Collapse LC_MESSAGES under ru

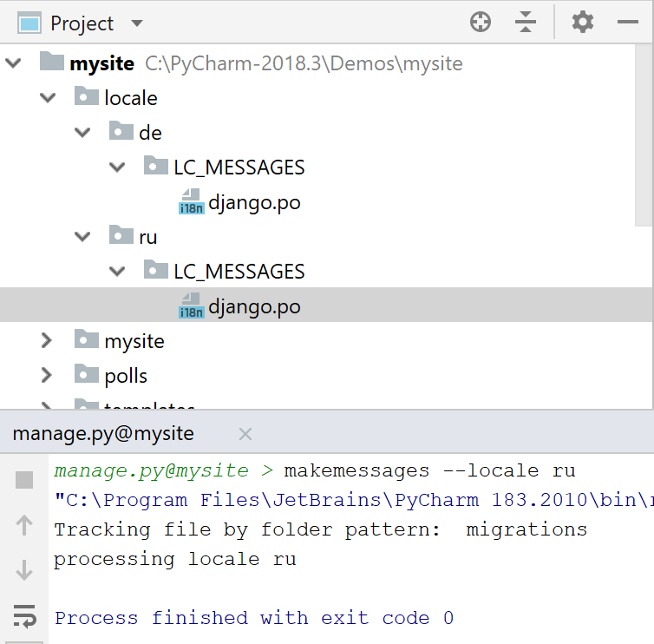[x=117, y=272]
